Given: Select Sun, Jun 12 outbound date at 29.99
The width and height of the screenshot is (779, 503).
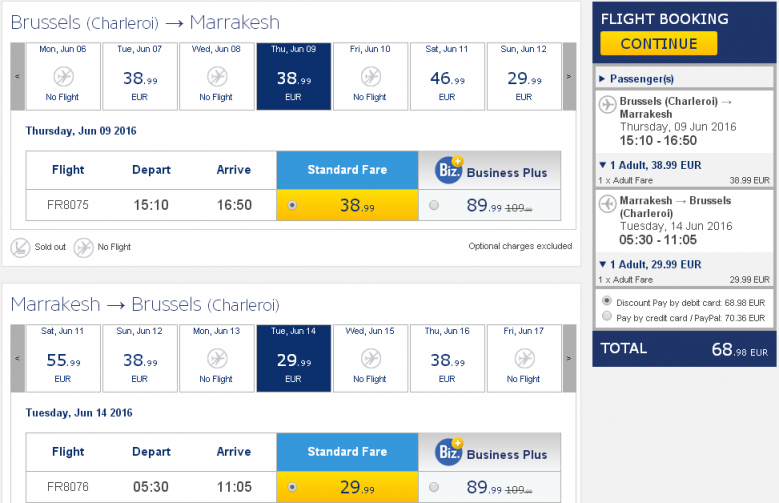Looking at the screenshot, I should 524,77.
